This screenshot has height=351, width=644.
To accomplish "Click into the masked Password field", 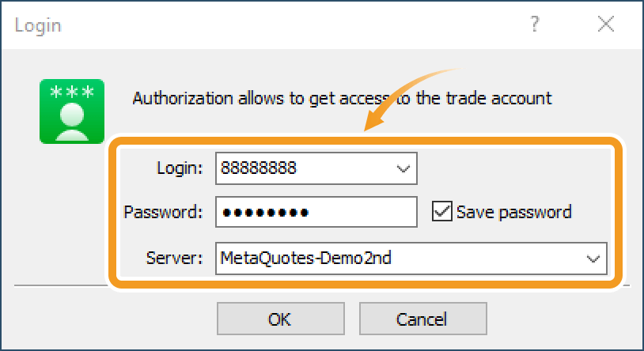I will coord(315,212).
